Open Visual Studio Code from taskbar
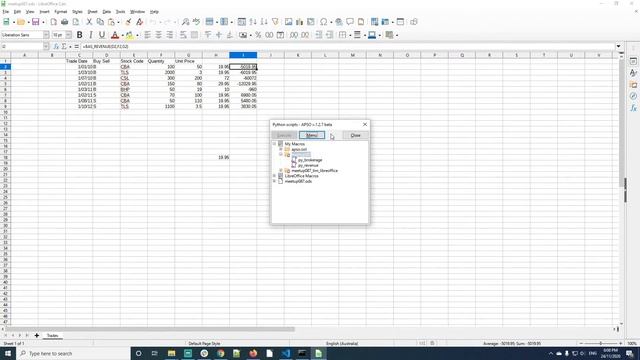The height and width of the screenshot is (360, 640). coord(286,353)
